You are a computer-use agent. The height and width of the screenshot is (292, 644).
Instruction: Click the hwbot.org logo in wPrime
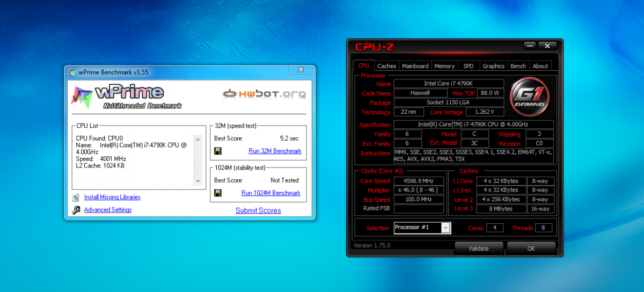(x=265, y=93)
